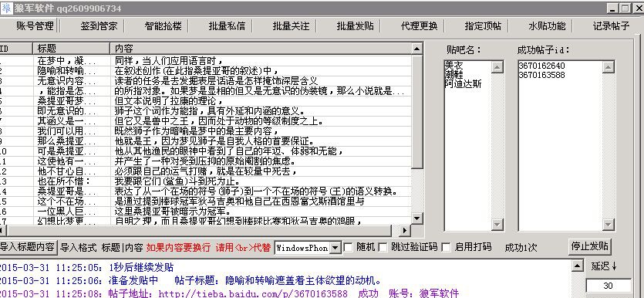Go to the 批量关注 tab

point(292,26)
